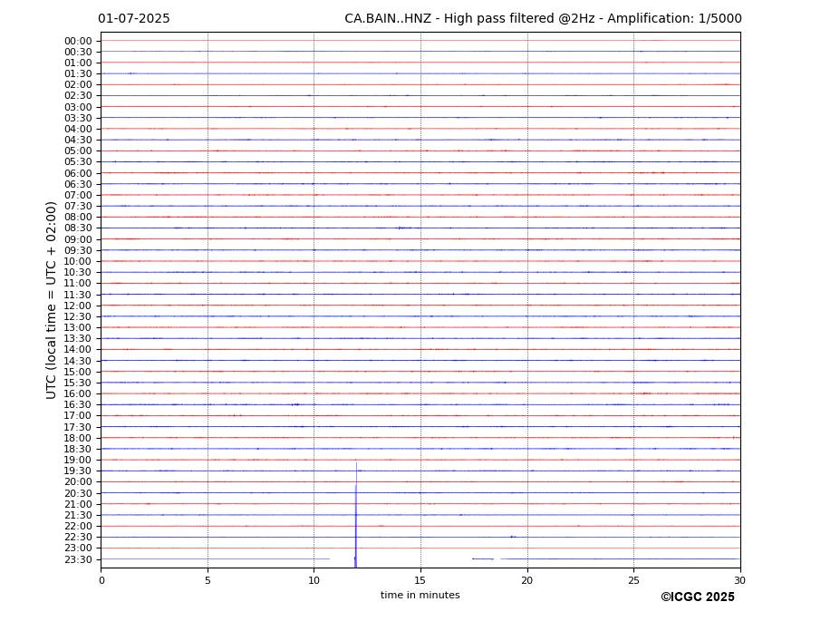Screen dimensions: 840x631
Task: Click the 11:30 time row label
Action: (x=78, y=295)
